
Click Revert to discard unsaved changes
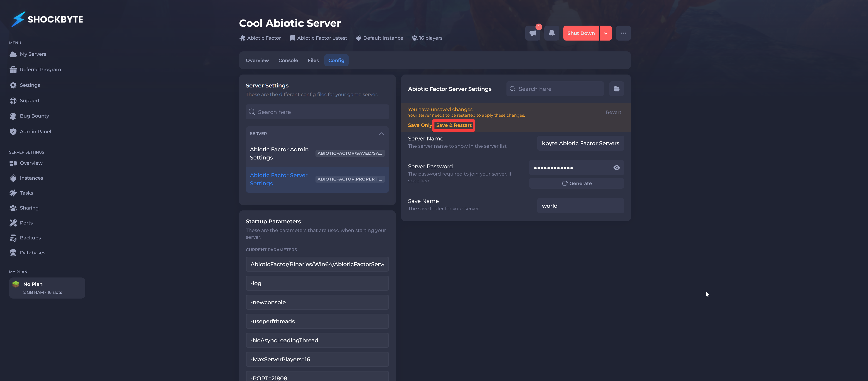(613, 112)
